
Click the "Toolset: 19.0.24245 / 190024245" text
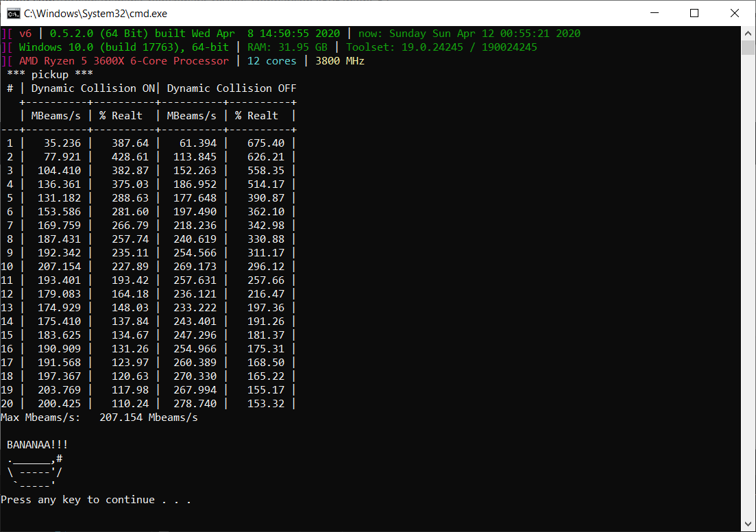[441, 47]
